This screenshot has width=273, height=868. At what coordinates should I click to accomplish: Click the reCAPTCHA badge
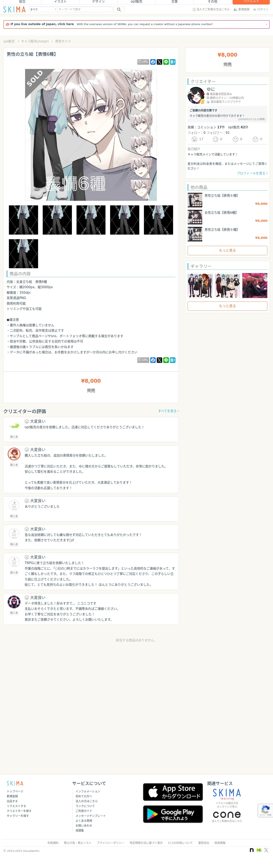[x=265, y=810]
